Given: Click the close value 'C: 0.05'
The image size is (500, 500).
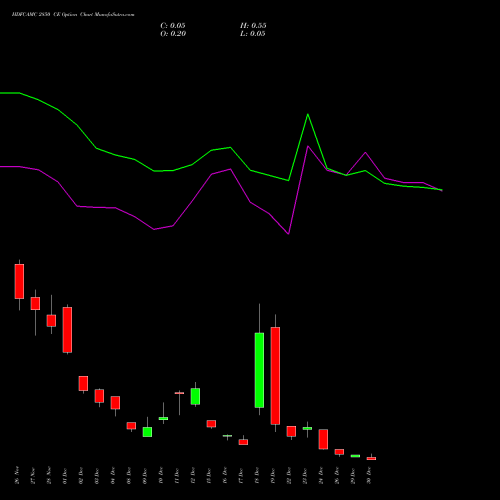Looking at the screenshot, I should point(173,26).
